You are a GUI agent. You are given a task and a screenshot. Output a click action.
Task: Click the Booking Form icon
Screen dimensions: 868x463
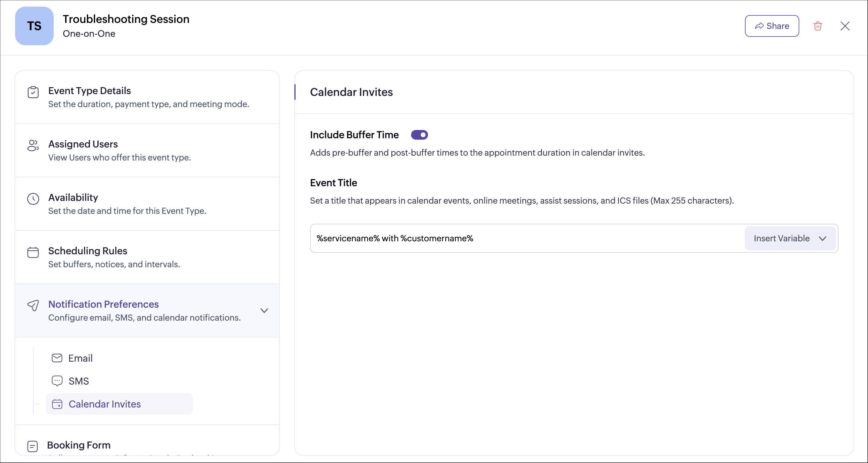pyautogui.click(x=32, y=446)
